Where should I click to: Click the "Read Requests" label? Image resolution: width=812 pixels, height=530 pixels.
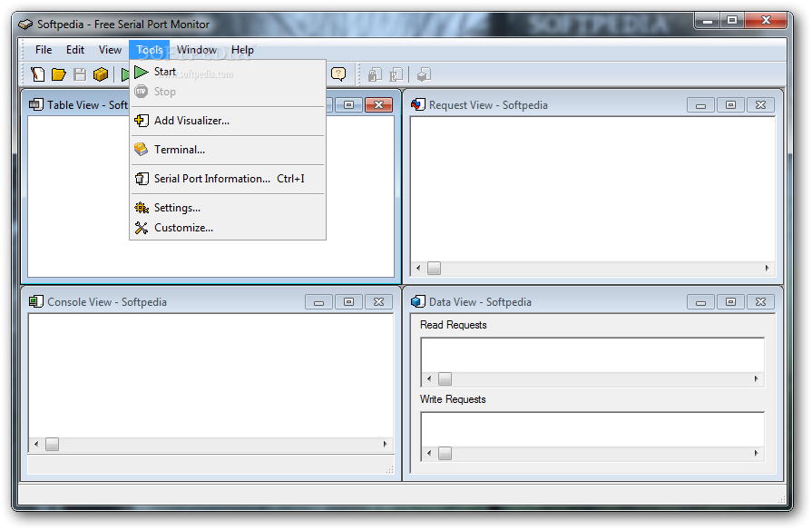coord(453,325)
